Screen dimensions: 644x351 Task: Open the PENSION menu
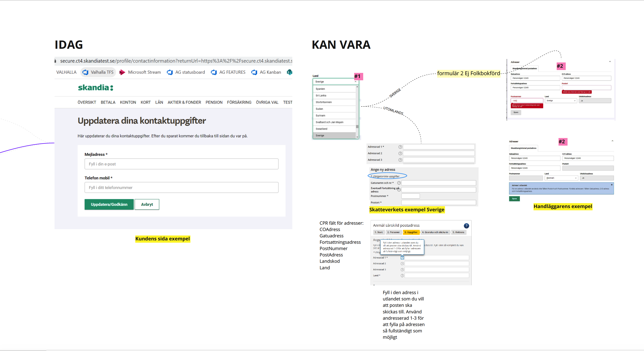coord(214,102)
